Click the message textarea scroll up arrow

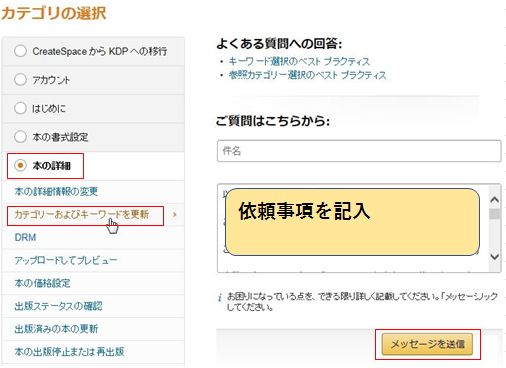495,199
